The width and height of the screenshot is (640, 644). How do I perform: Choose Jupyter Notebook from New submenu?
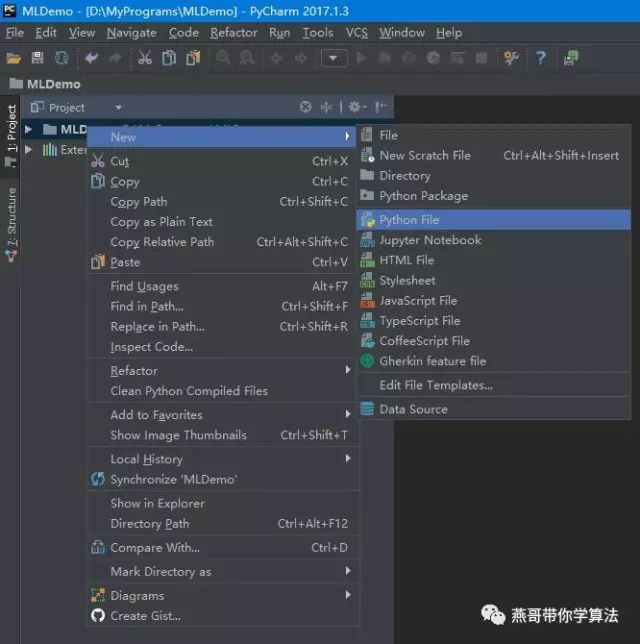tap(493, 240)
